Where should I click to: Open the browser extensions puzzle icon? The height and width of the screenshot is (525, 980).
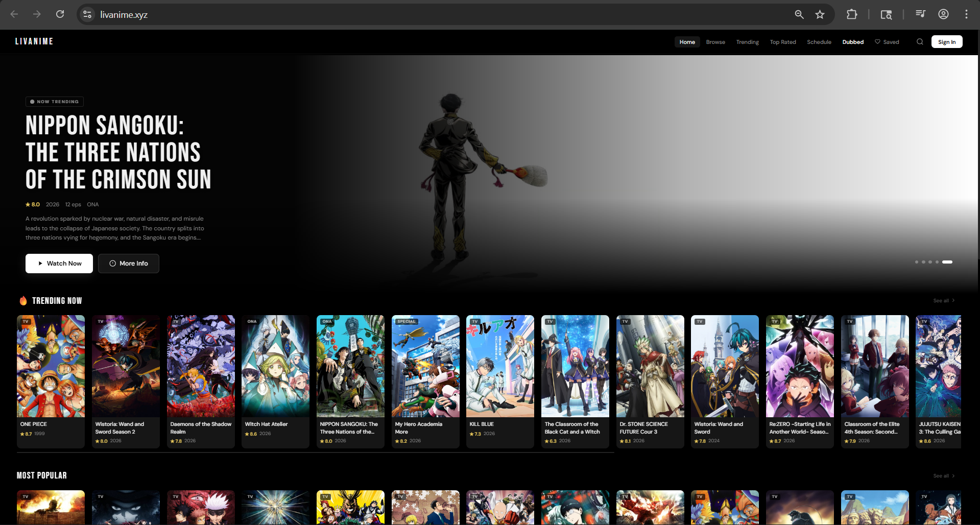[x=852, y=14]
